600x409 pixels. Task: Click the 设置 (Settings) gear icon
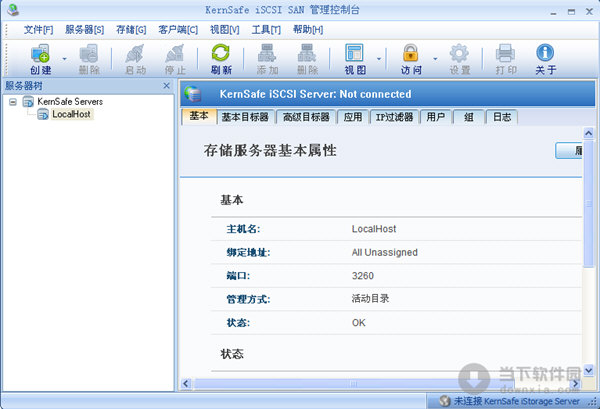coord(459,59)
